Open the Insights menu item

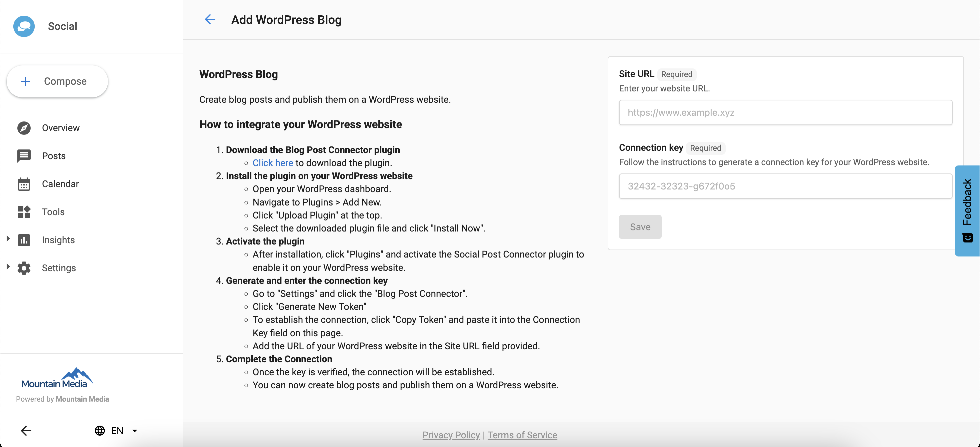pos(58,240)
